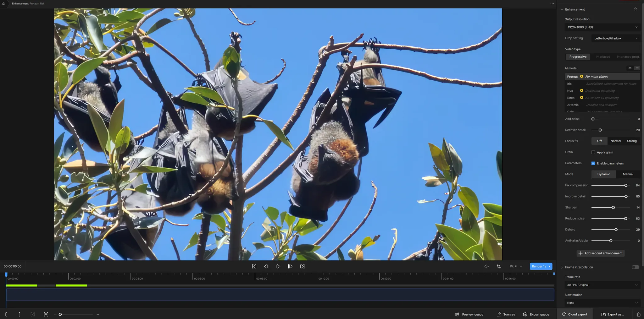Click the 00:00:00:00 timecode field
Image resolution: width=644 pixels, height=319 pixels.
point(13,266)
